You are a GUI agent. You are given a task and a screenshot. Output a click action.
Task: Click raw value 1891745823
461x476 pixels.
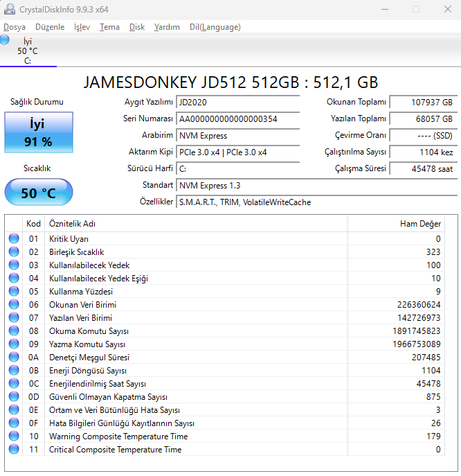point(417,331)
